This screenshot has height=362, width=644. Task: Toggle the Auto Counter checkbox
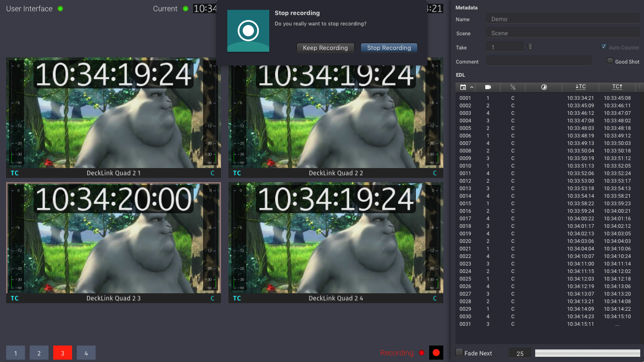[x=604, y=47]
